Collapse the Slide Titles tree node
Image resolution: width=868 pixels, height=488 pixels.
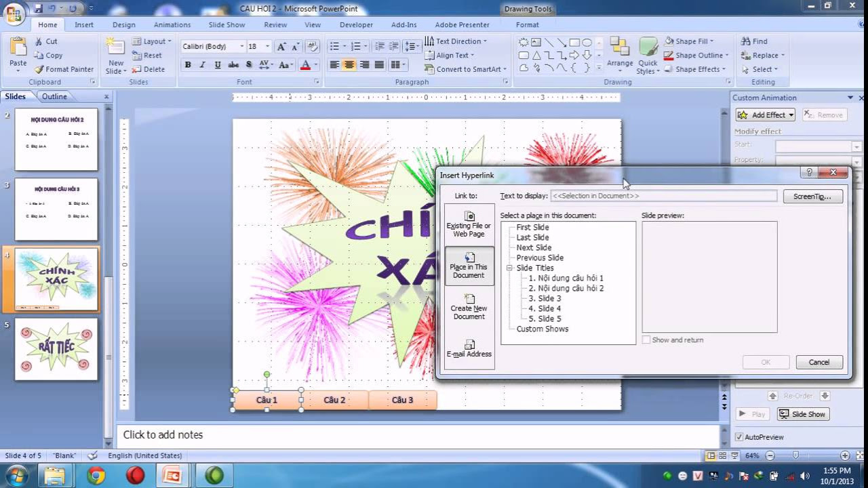point(509,268)
